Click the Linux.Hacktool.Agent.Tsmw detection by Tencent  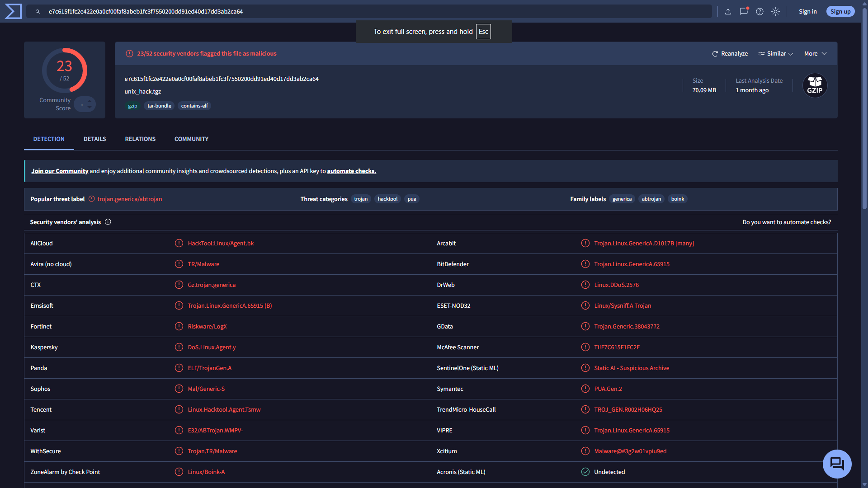tap(224, 409)
